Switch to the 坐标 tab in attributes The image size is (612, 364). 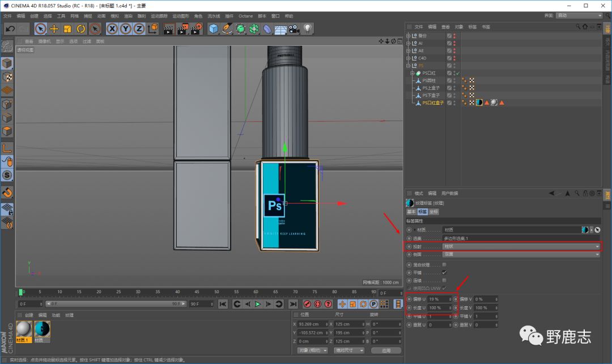click(x=433, y=212)
